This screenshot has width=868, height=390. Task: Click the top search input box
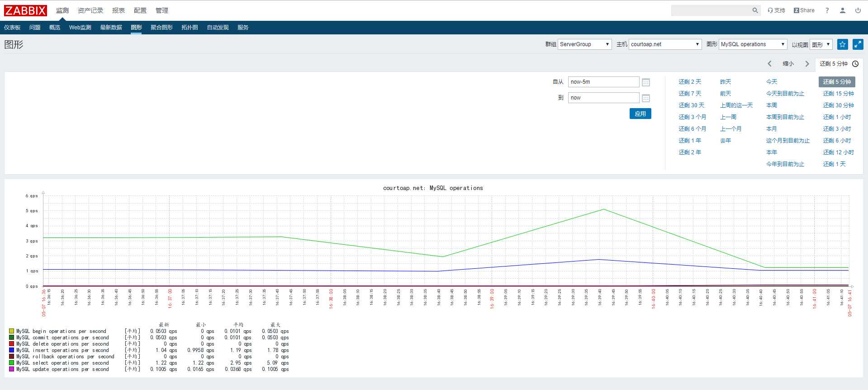pos(711,10)
